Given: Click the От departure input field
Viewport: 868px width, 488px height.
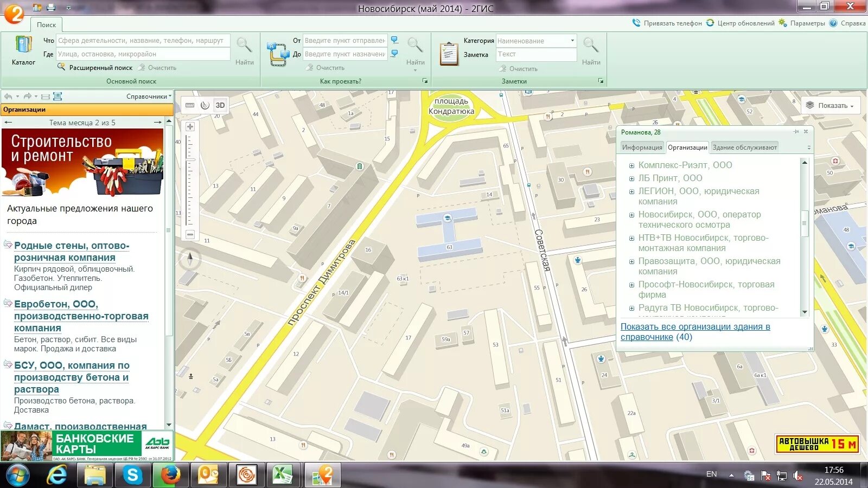Looking at the screenshot, I should coord(345,41).
